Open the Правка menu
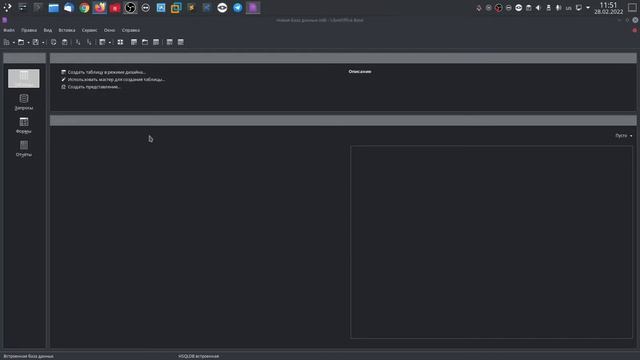Screen dimensions: 640x360 click(29, 30)
